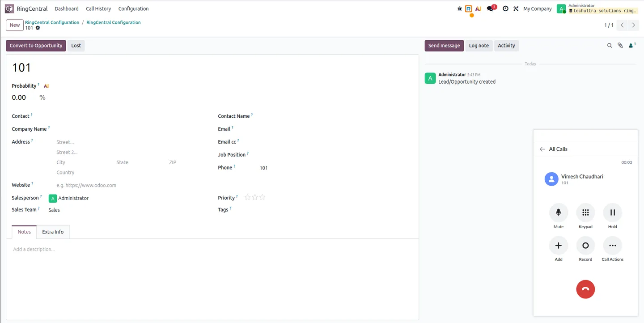This screenshot has height=323, width=644.
Task: Mark the lead as Lost
Action: coord(76,46)
